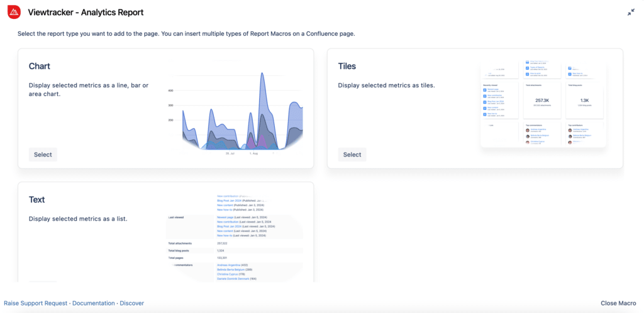The image size is (644, 313).
Task: Click the Text card heading
Action: click(x=37, y=199)
